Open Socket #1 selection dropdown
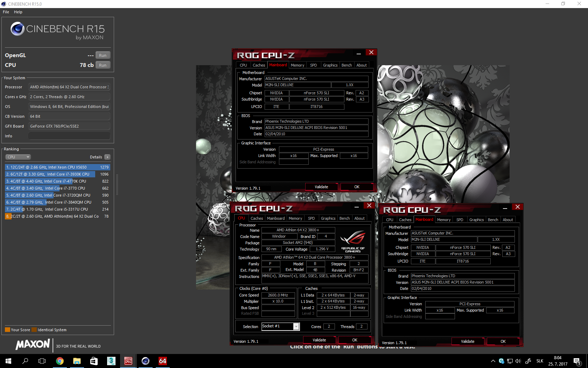Image resolution: width=588 pixels, height=368 pixels. click(281, 326)
